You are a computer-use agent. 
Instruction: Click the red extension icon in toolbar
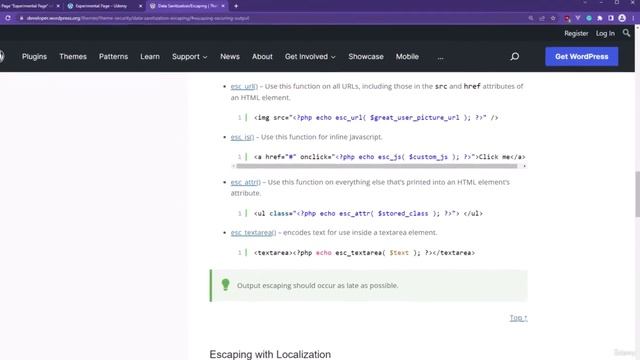[x=567, y=18]
